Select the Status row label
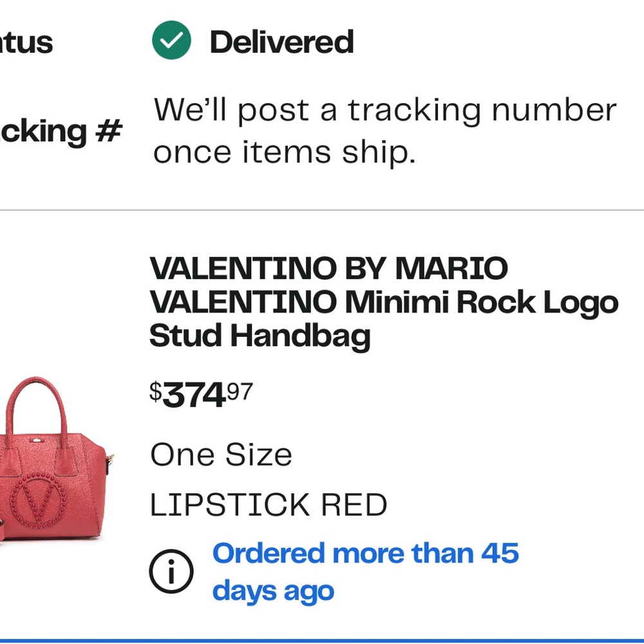This screenshot has width=644, height=644. [27, 41]
